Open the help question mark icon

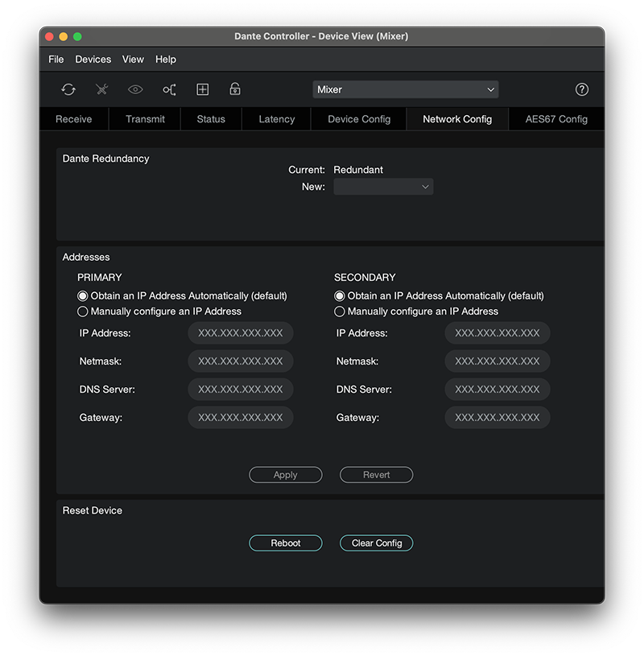pos(582,89)
